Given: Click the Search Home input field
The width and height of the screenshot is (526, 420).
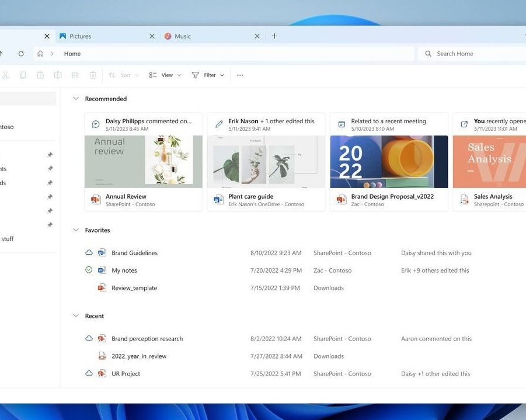Looking at the screenshot, I should tap(472, 54).
